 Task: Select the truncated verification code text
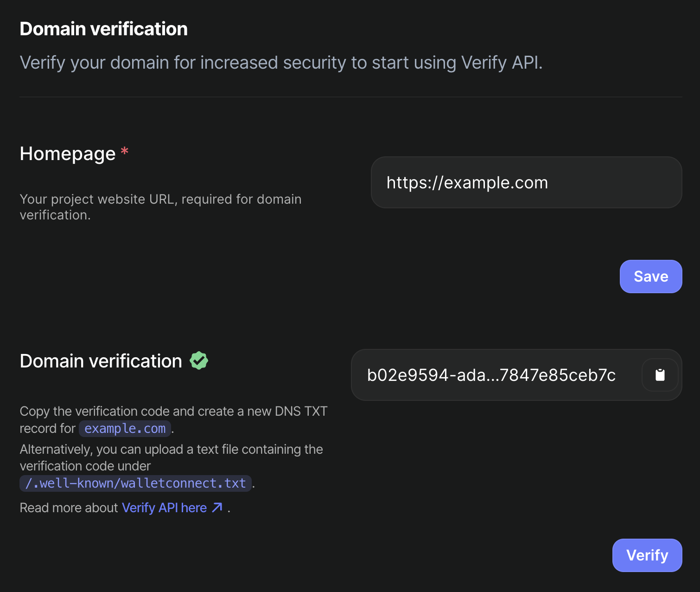(491, 375)
